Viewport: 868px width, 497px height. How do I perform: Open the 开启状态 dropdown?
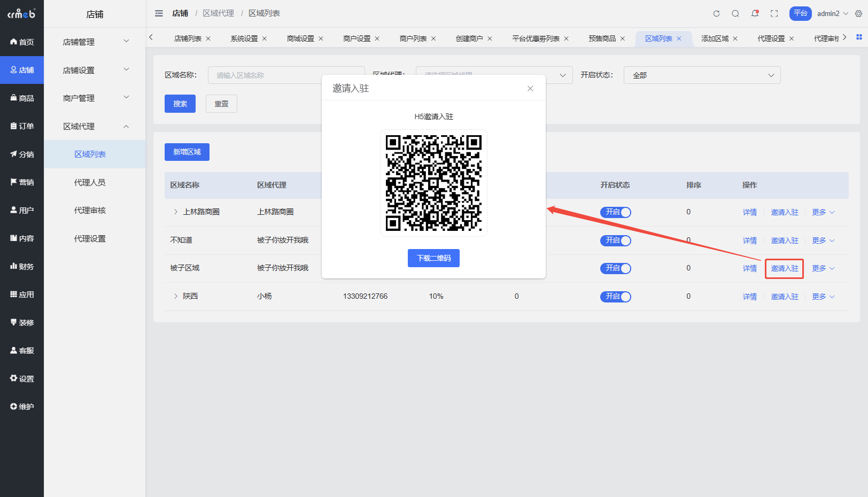702,75
